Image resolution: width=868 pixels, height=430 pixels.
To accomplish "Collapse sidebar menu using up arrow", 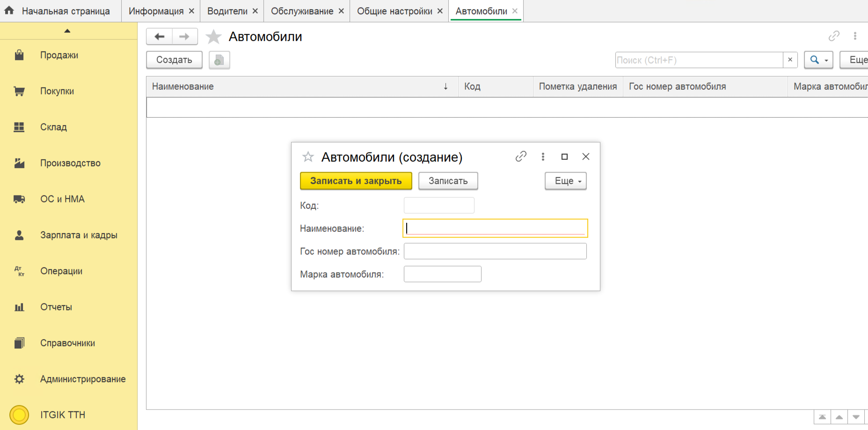I will [67, 31].
